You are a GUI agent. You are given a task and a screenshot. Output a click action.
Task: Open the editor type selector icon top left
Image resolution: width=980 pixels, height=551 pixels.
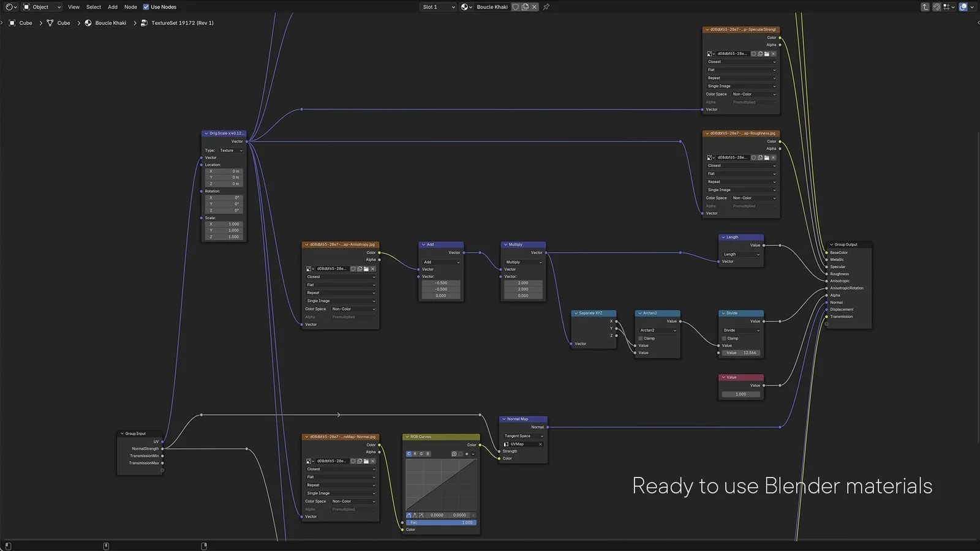point(9,7)
